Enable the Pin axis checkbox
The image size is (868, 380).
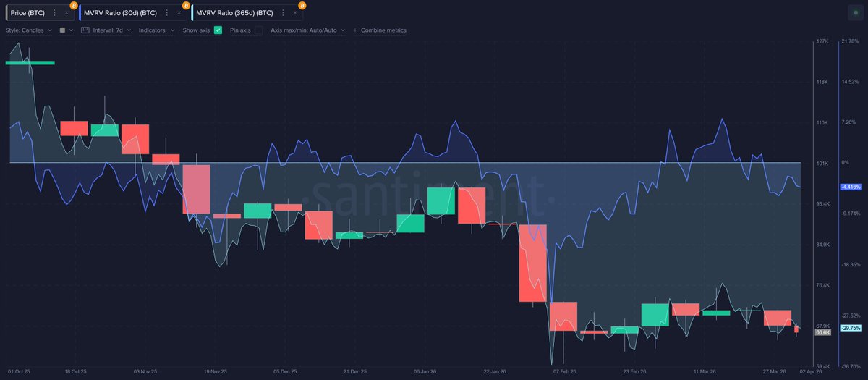[x=259, y=30]
